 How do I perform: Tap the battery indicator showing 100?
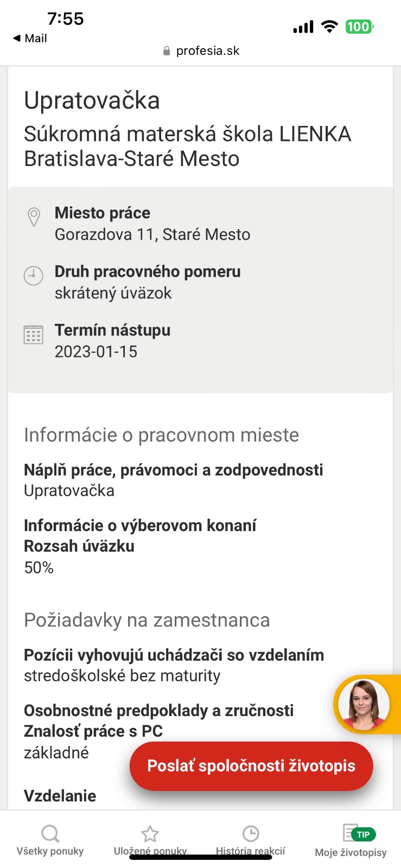[359, 27]
